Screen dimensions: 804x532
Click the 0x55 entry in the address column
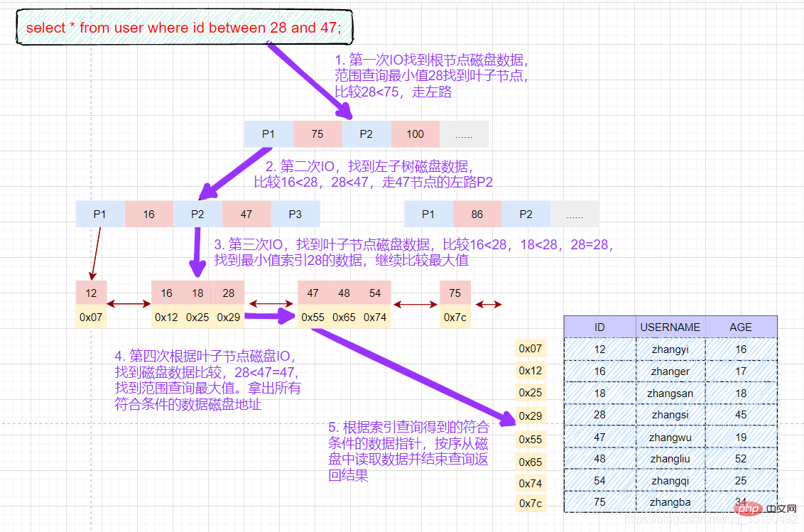point(529,439)
